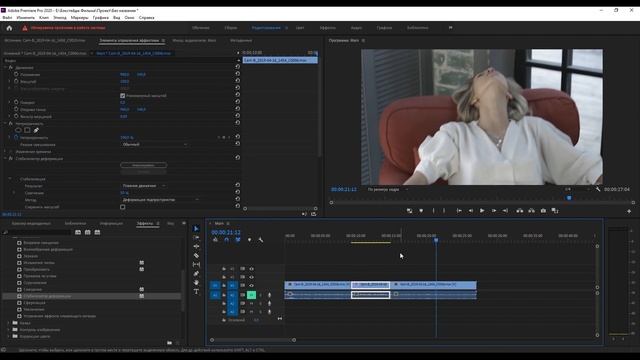
Task: Click the Analyze button in Warp Stabilizer
Action: pos(143,165)
